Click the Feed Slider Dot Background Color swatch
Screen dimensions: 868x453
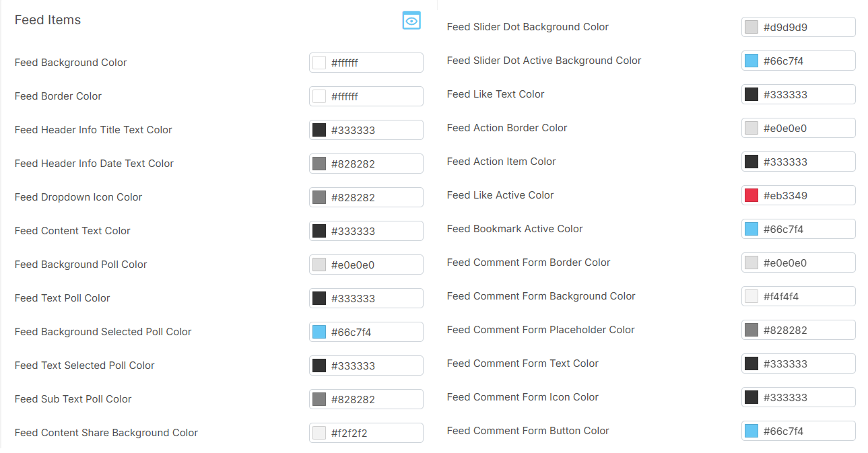[x=752, y=27]
